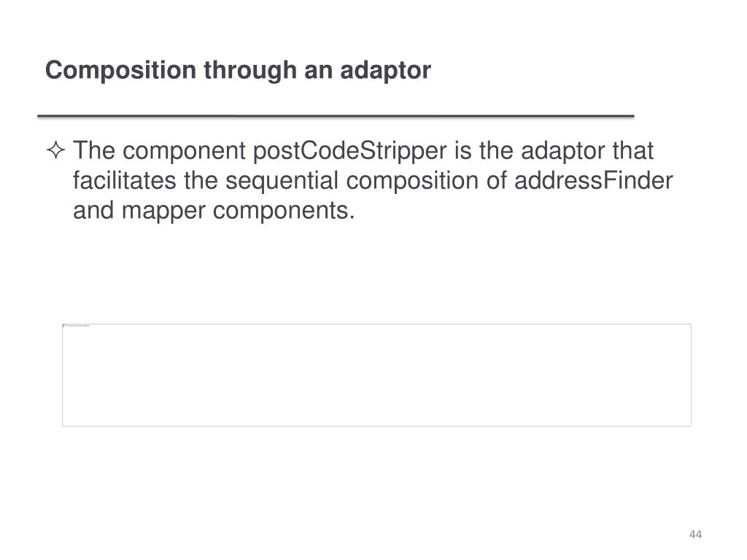
Task: Click the word addressFinder in the text
Action: click(x=593, y=181)
